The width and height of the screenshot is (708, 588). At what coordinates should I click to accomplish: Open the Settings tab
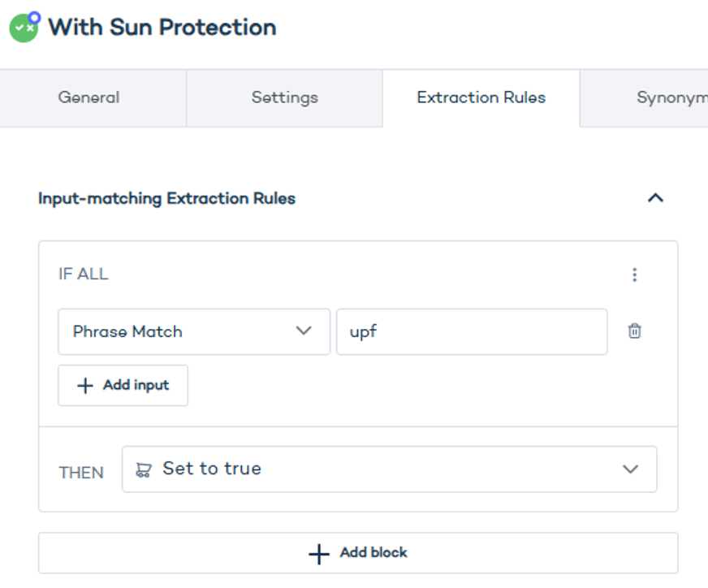pos(284,97)
